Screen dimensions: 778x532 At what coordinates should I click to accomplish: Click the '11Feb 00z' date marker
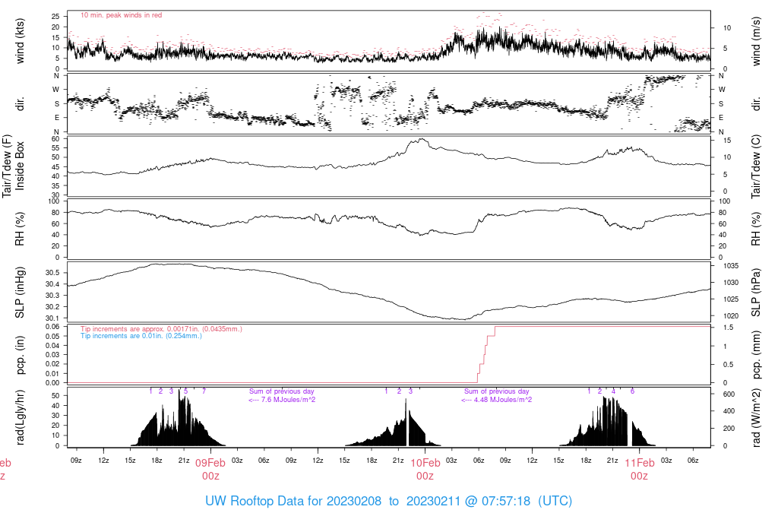pyautogui.click(x=640, y=470)
